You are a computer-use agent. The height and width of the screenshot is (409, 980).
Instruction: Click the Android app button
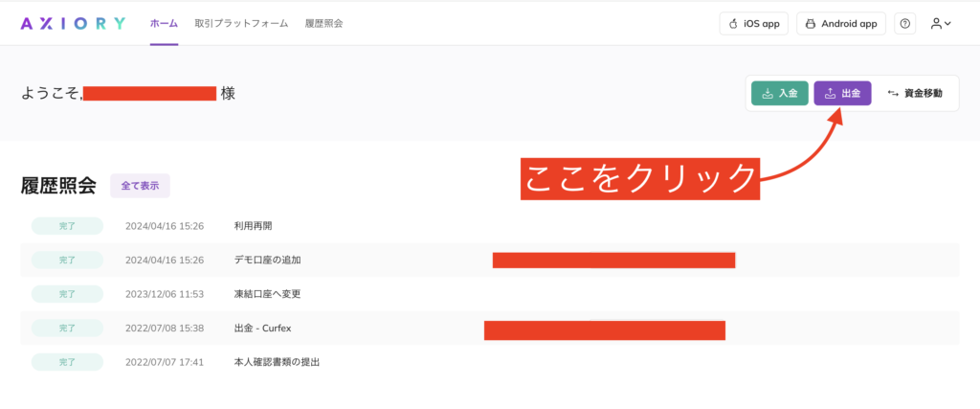[x=841, y=23]
